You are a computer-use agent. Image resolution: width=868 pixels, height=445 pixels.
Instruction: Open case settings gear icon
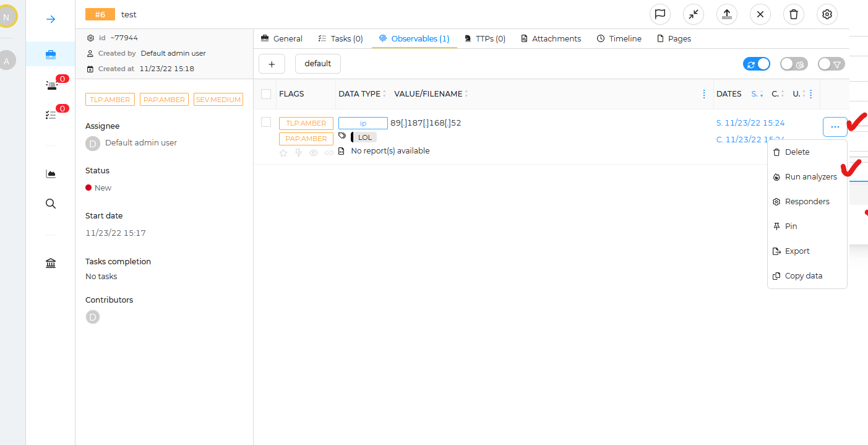point(827,14)
